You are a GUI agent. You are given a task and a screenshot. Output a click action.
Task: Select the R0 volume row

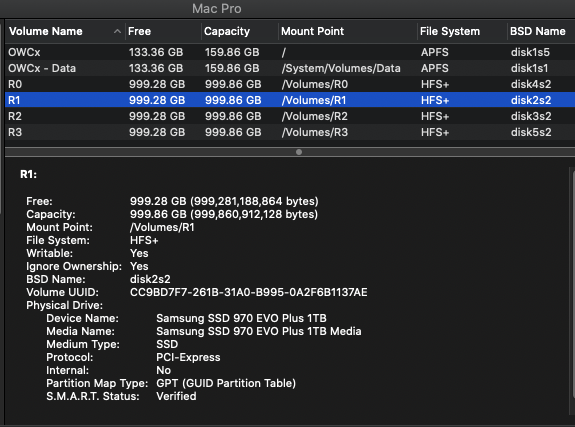tap(290, 84)
